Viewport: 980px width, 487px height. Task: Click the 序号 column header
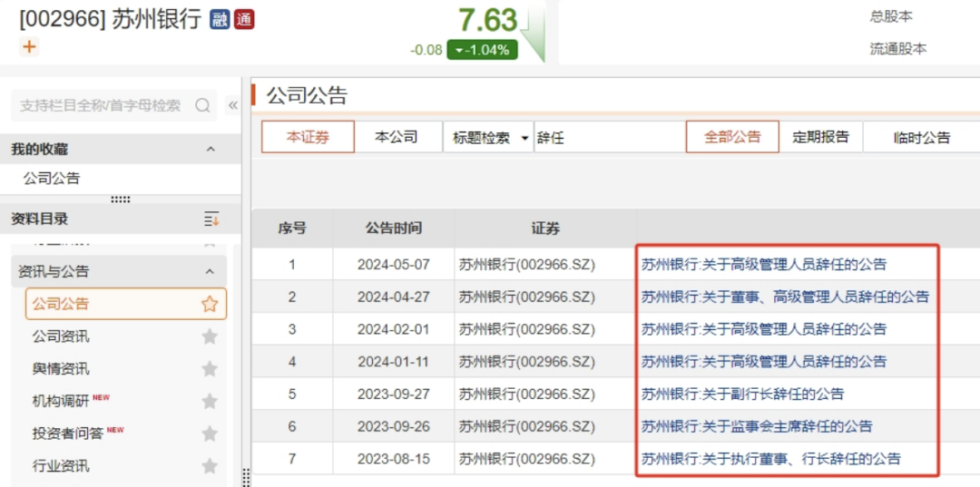tap(292, 229)
